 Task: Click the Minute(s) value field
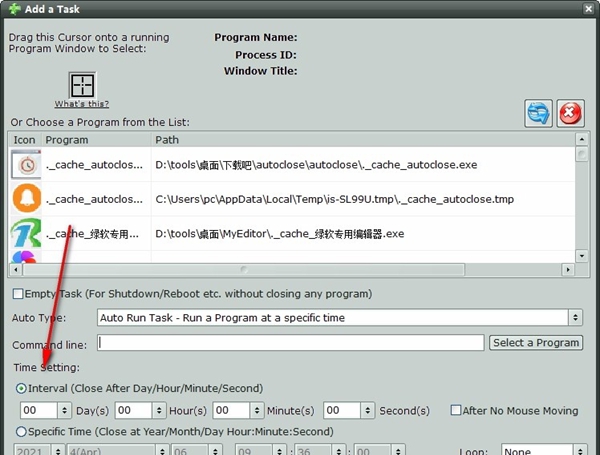click(231, 411)
